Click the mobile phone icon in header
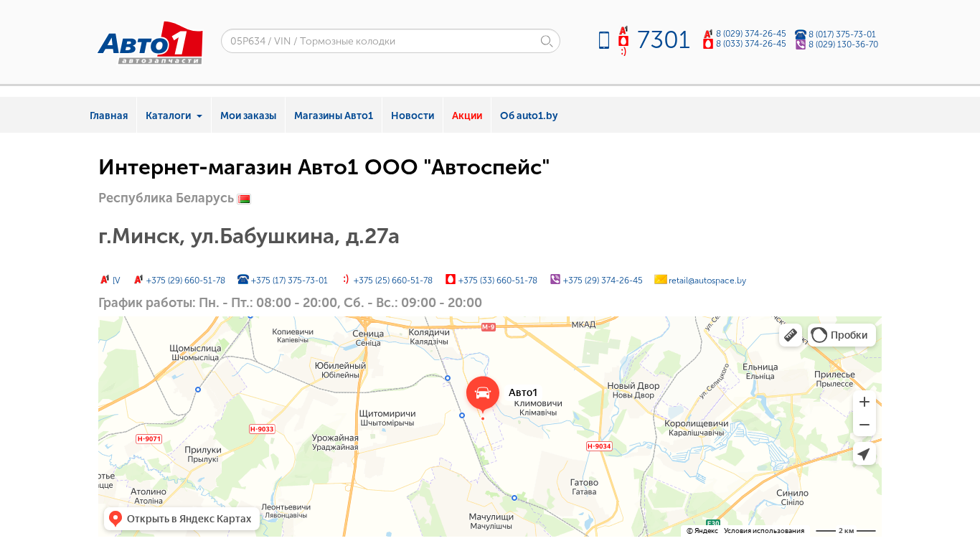980x551 pixels. coord(604,40)
